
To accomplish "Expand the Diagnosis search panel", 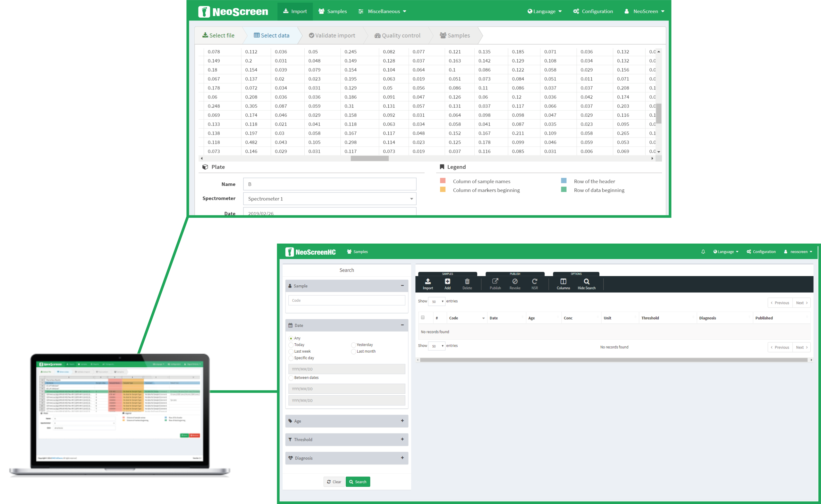I will (x=402, y=458).
